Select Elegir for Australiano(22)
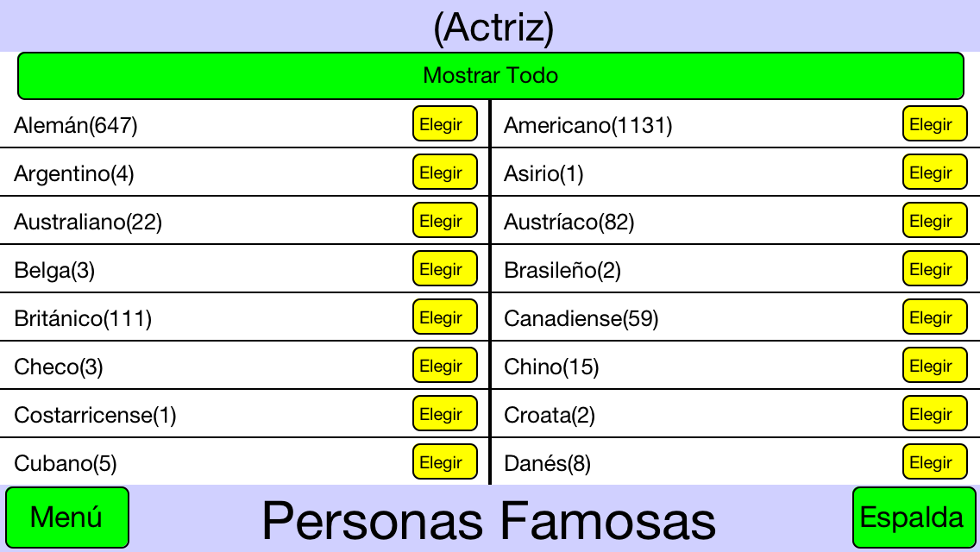The image size is (980, 552). pyautogui.click(x=445, y=220)
